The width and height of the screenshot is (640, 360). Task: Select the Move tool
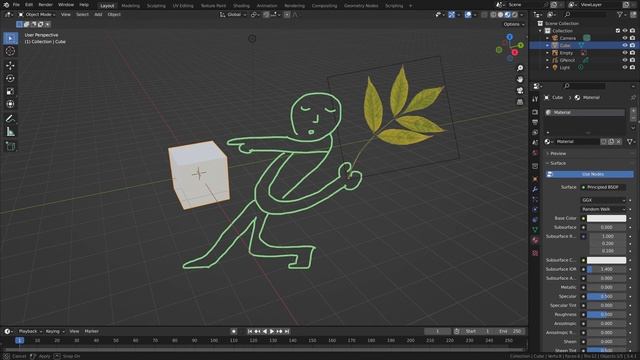[10, 65]
